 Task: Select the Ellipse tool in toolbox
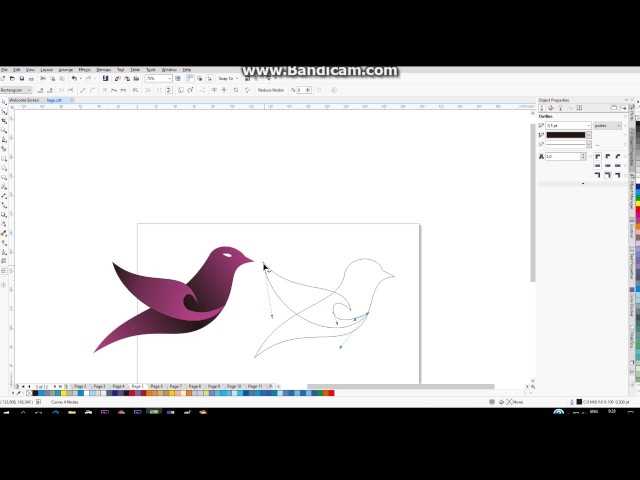(4, 168)
